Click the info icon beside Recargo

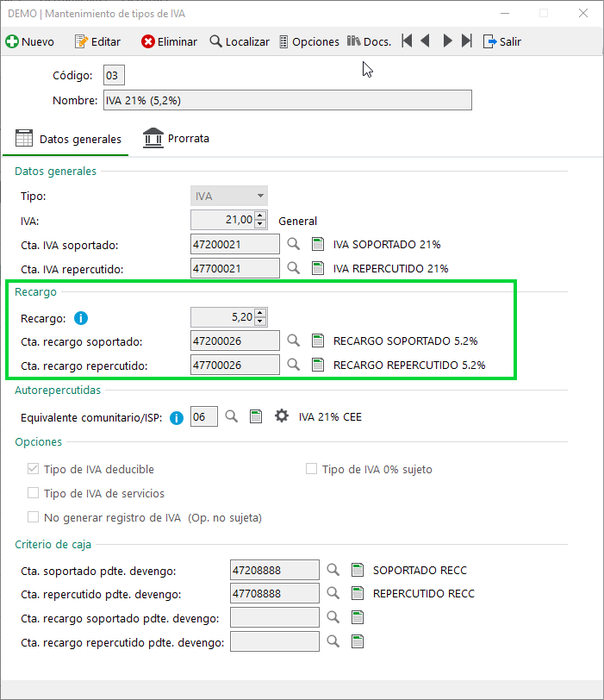point(81,318)
